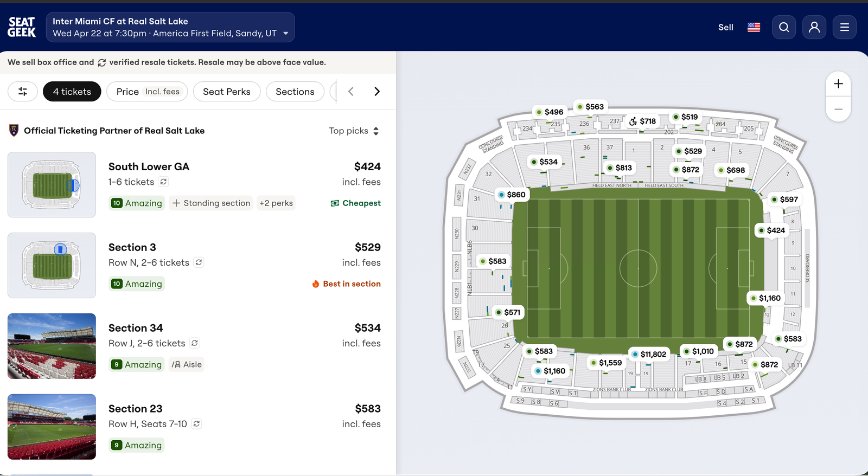Screen dimensions: 868x476
Task: Open the user account icon
Action: [814, 27]
